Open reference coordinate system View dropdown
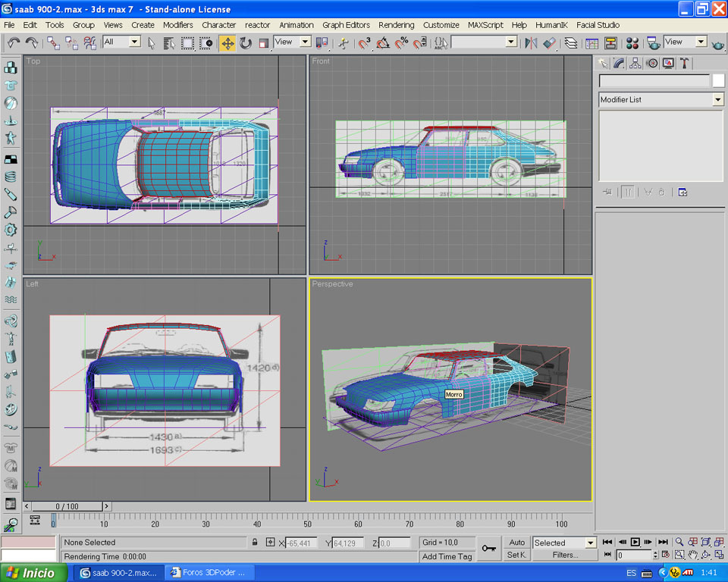728x582 pixels. 292,42
